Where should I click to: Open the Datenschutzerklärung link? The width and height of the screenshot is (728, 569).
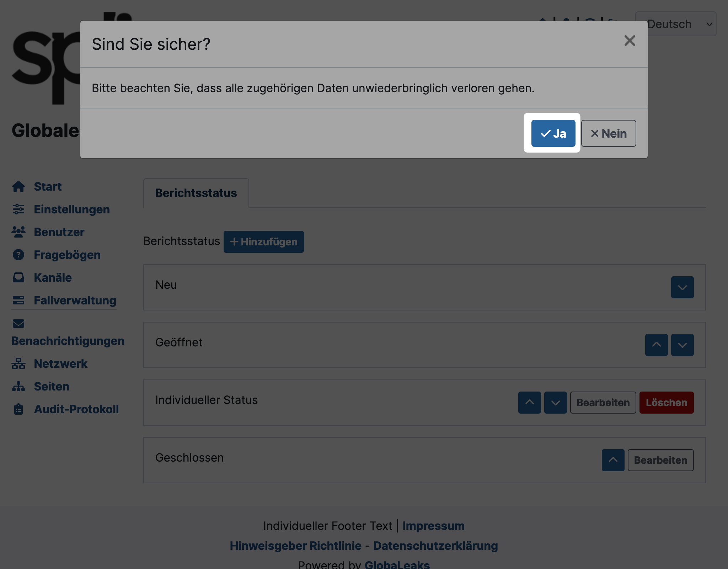click(x=435, y=546)
